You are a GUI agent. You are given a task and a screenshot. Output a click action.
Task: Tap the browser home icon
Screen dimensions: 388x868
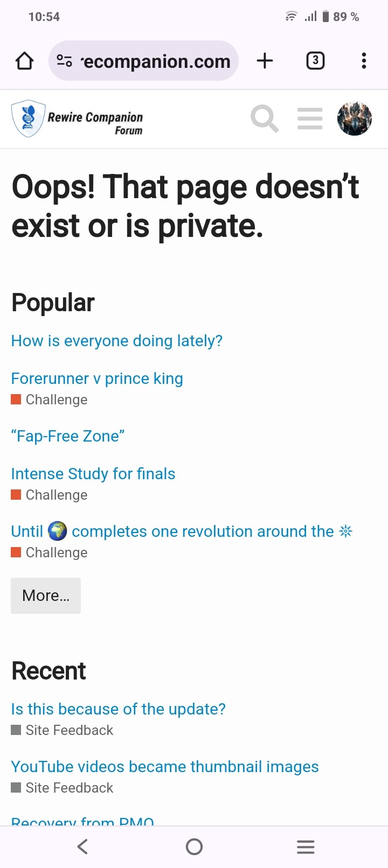pyautogui.click(x=24, y=61)
